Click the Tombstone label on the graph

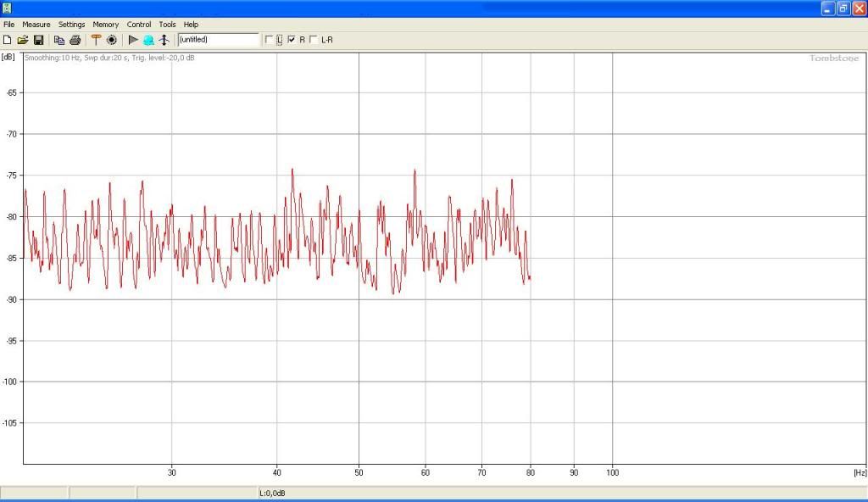tap(834, 59)
